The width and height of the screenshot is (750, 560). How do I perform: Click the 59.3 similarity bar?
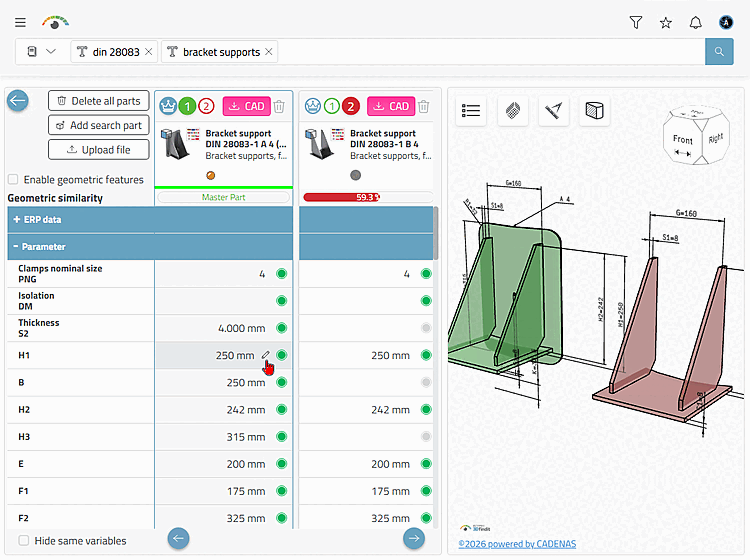pyautogui.click(x=368, y=197)
